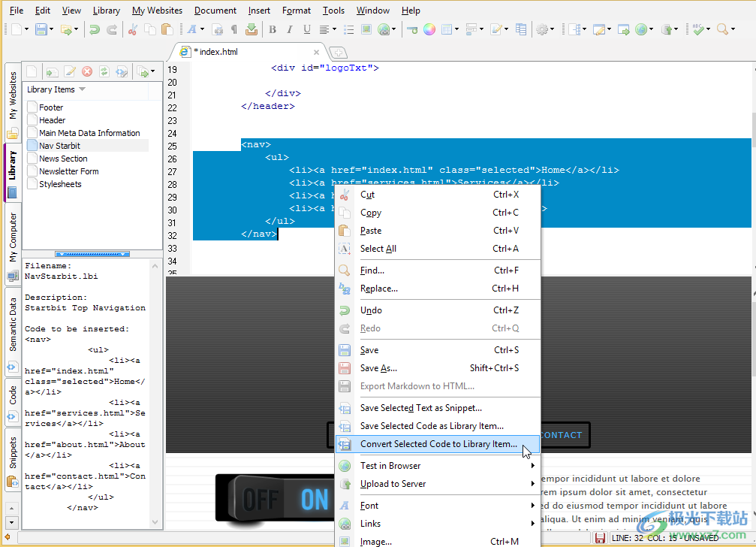Click the new tab plus button
Image resolution: width=756 pixels, height=547 pixels.
338,53
